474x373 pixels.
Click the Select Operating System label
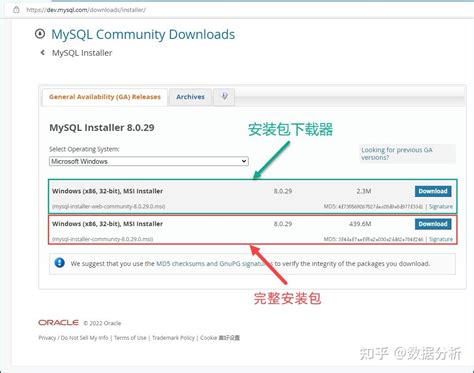(84, 149)
